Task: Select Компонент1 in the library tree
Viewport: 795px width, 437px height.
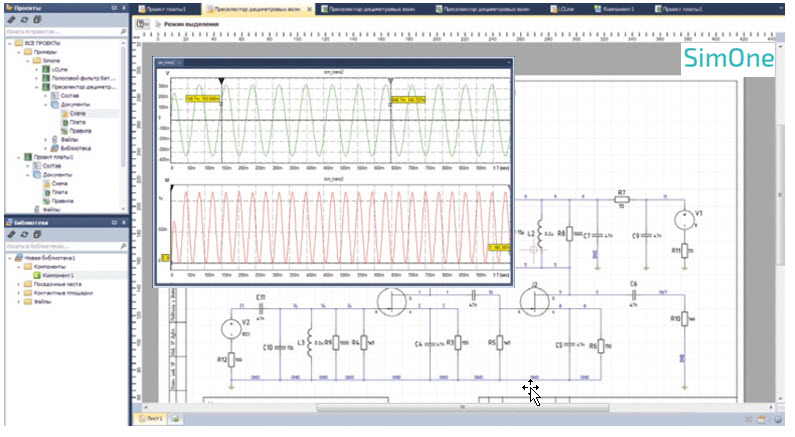Action: tap(57, 274)
